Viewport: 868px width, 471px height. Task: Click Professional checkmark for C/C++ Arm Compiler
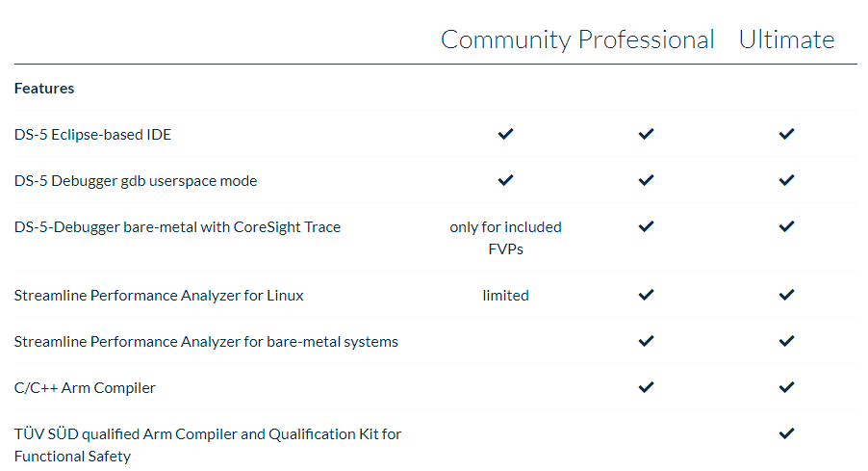click(646, 387)
